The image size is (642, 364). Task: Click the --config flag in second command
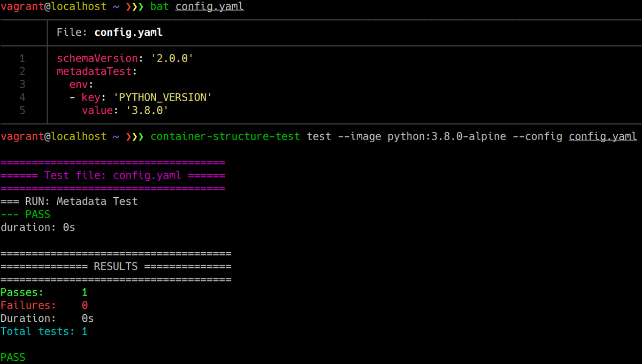(x=537, y=136)
